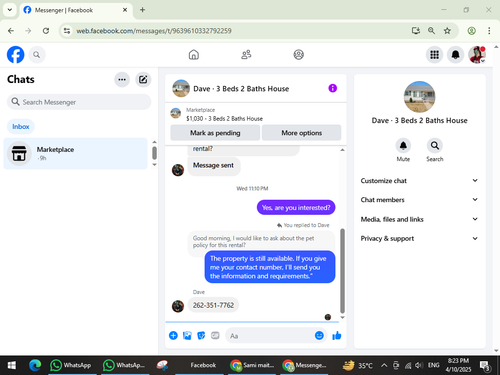This screenshot has height=375, width=500.
Task: Open the account profile picture menu
Action: [477, 55]
